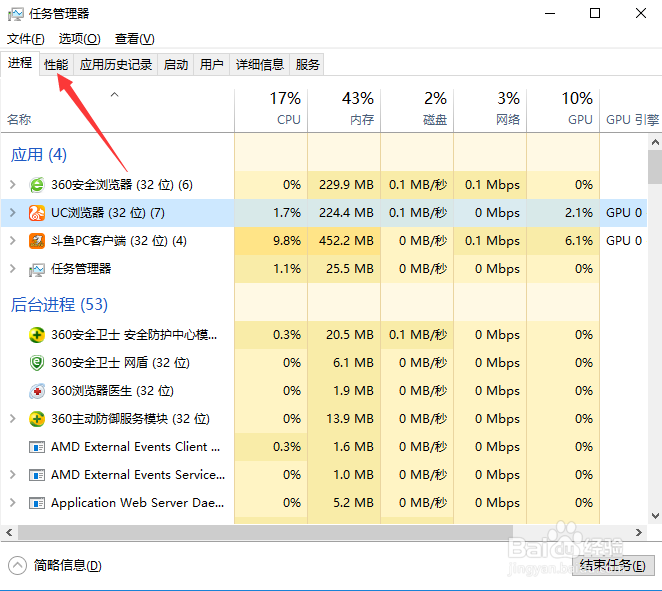Open the 文件(F) menu
662x591 pixels.
26,39
